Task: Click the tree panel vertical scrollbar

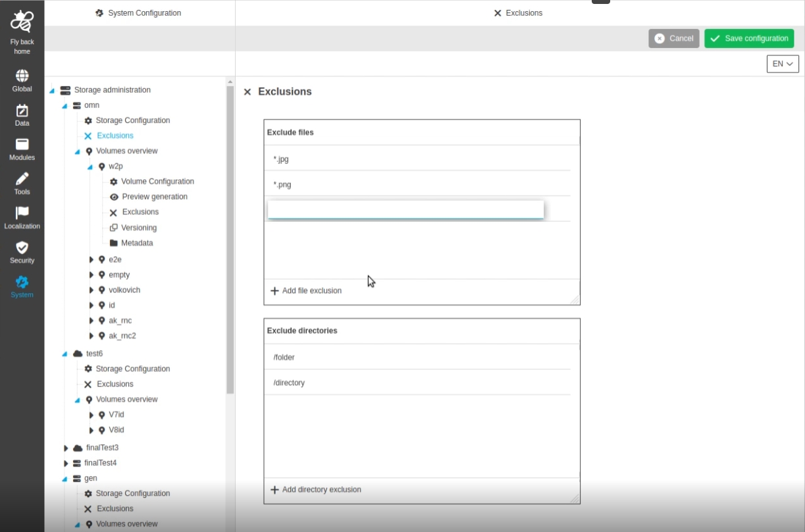Action: (230, 237)
